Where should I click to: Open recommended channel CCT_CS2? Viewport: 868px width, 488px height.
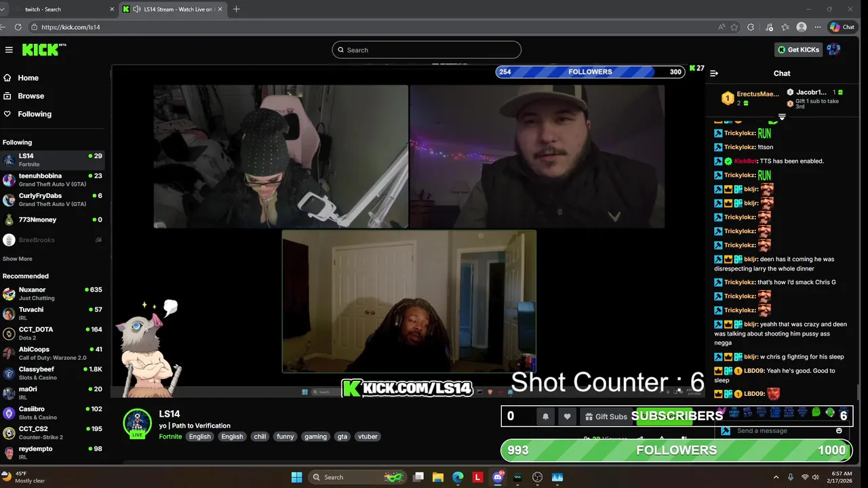tap(52, 432)
